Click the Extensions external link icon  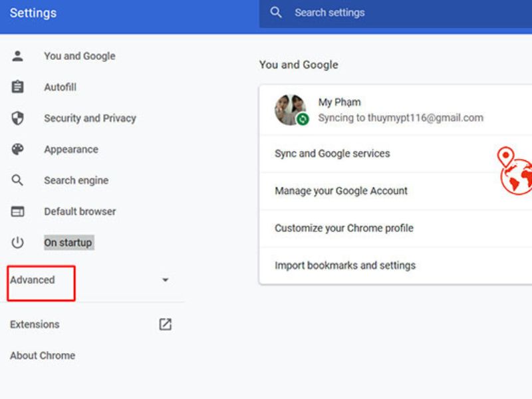(x=165, y=325)
